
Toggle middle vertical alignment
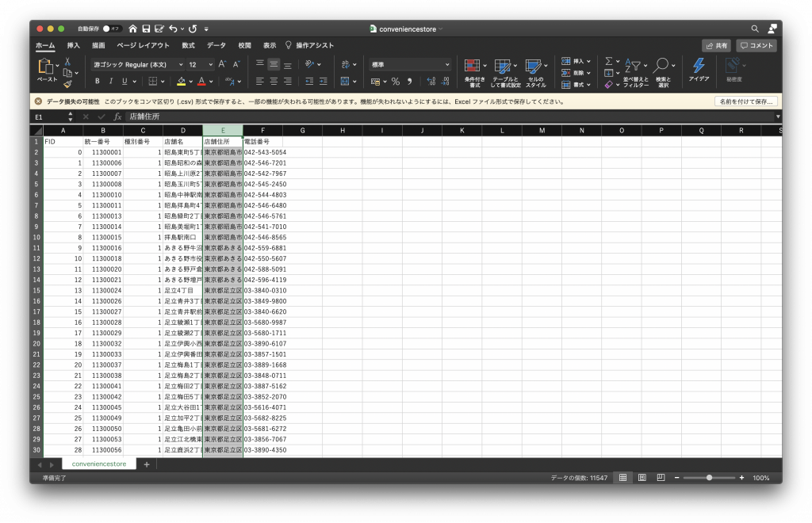[x=274, y=64]
